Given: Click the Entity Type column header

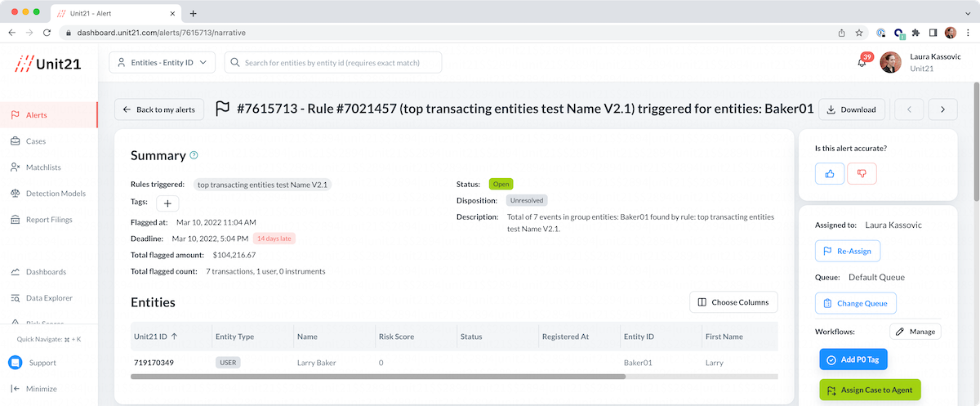Looking at the screenshot, I should [x=234, y=336].
